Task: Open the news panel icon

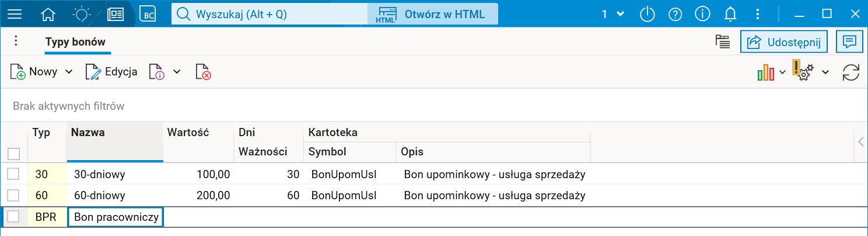Action: pos(116,14)
